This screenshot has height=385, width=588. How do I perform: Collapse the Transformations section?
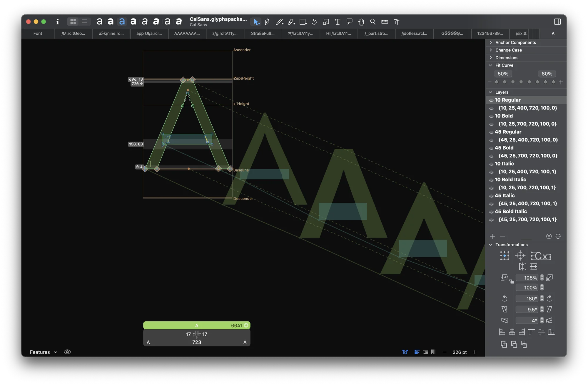click(491, 245)
